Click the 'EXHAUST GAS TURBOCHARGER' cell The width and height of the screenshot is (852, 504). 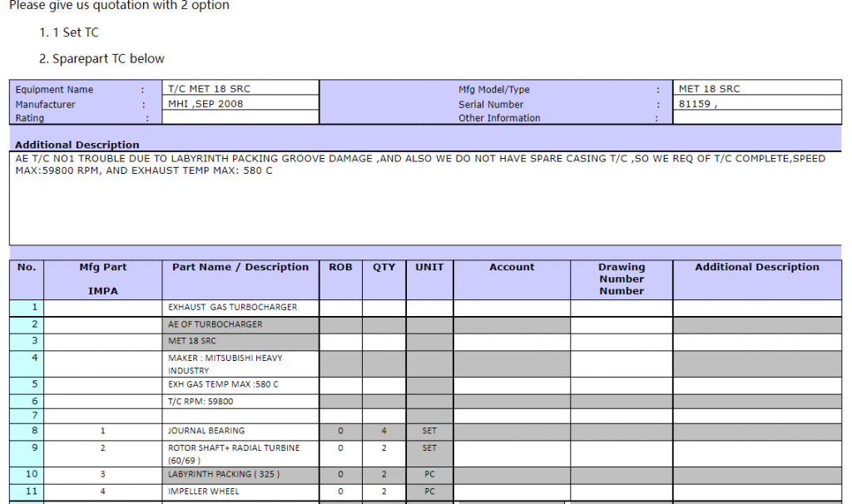point(232,308)
